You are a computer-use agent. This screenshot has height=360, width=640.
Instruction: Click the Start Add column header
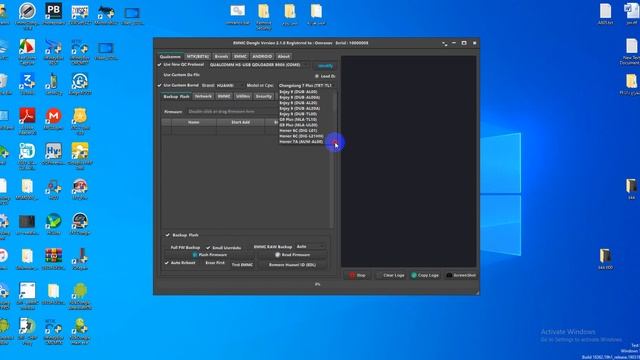click(240, 122)
